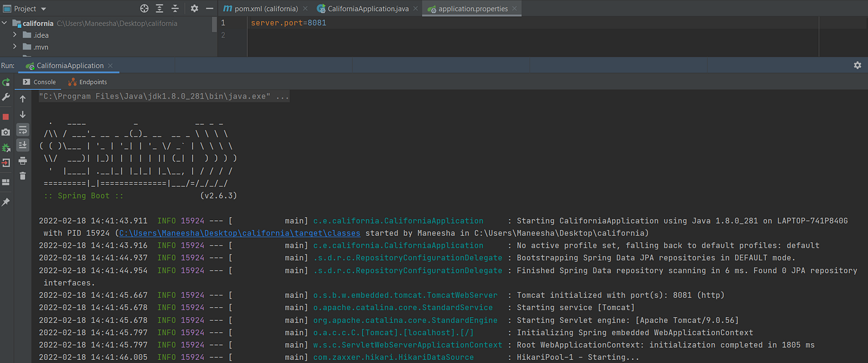Select the application.properties editor tab
Image resolution: width=868 pixels, height=363 pixels.
pyautogui.click(x=472, y=9)
